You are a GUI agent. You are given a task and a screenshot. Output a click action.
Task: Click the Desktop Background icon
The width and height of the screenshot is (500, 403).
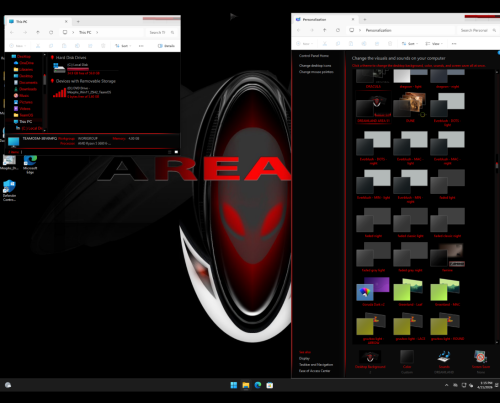[x=370, y=357]
